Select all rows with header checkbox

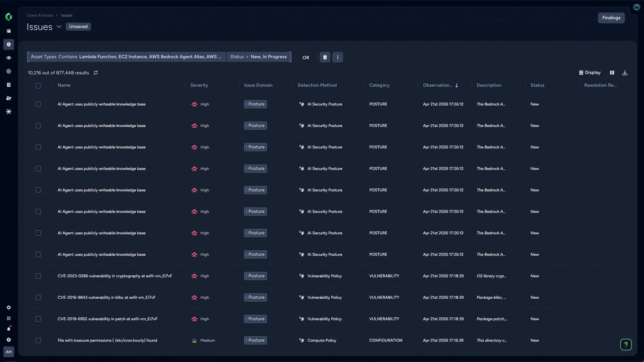(x=38, y=86)
